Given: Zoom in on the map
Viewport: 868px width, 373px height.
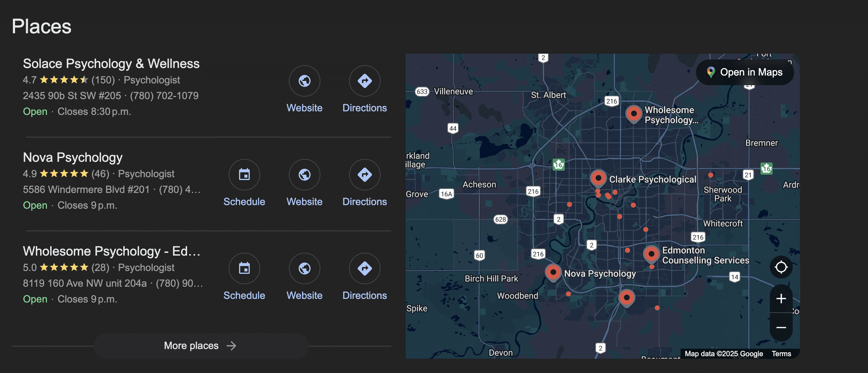Looking at the screenshot, I should [x=781, y=299].
